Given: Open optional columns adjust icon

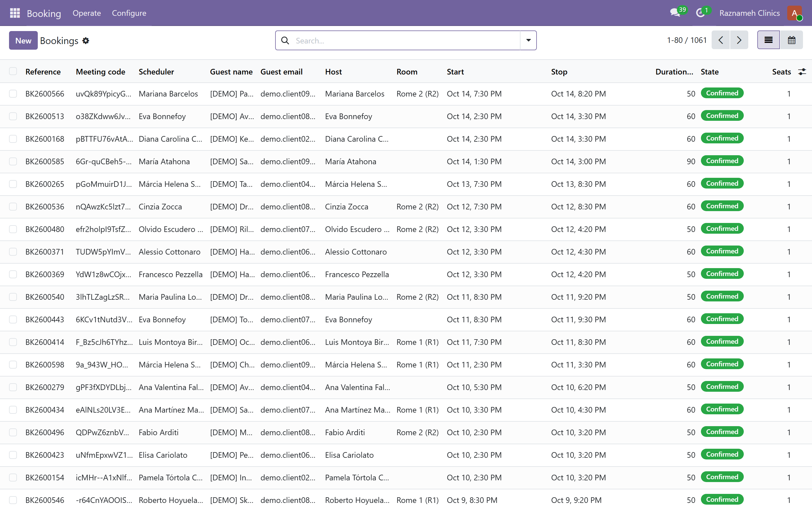Looking at the screenshot, I should tap(802, 72).
